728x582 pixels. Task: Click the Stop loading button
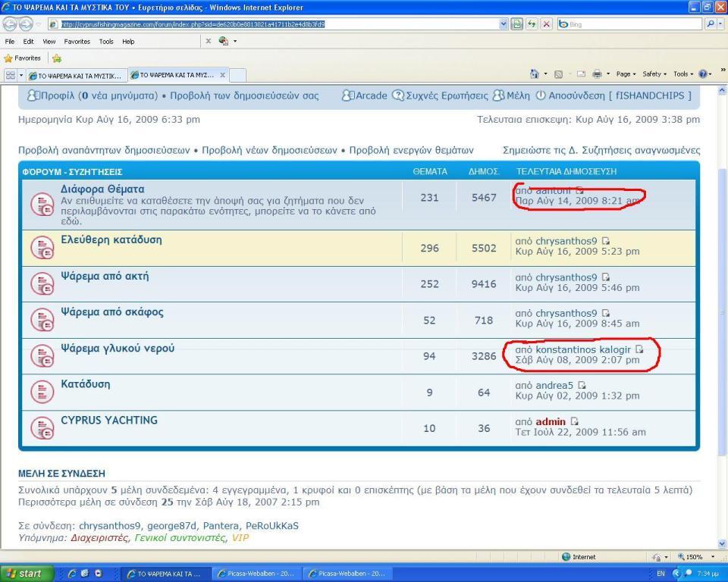point(547,24)
